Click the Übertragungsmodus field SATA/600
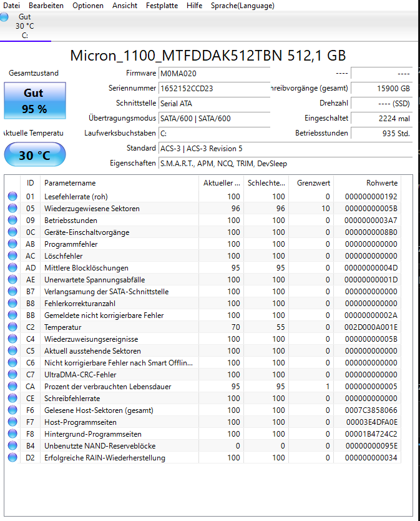420x521 pixels. coord(214,118)
